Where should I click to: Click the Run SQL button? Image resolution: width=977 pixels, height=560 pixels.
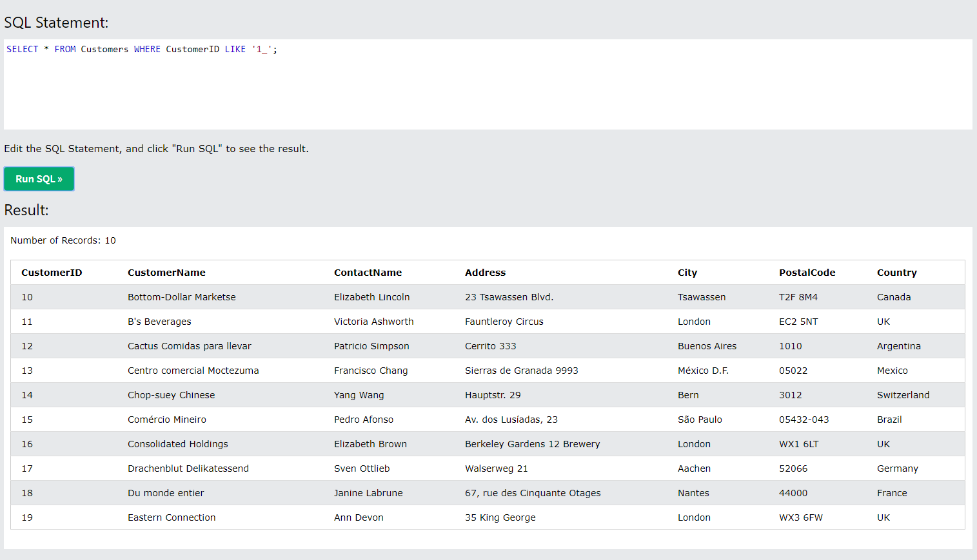tap(39, 179)
